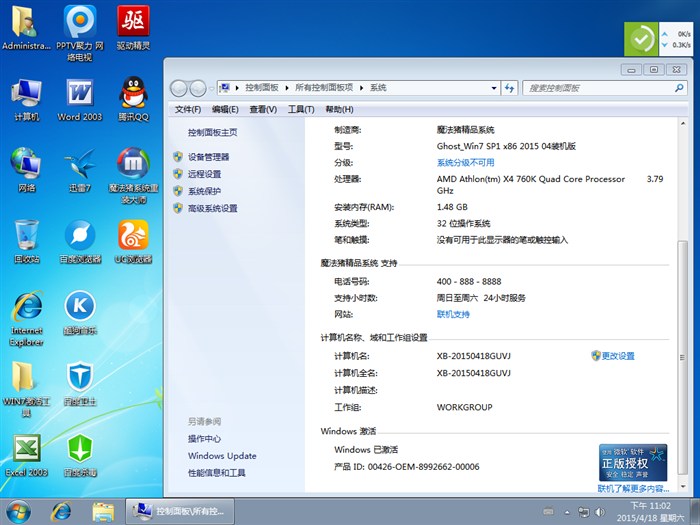Image resolution: width=700 pixels, height=525 pixels.
Task: Open the 帮助(H) menu
Action: [339, 109]
